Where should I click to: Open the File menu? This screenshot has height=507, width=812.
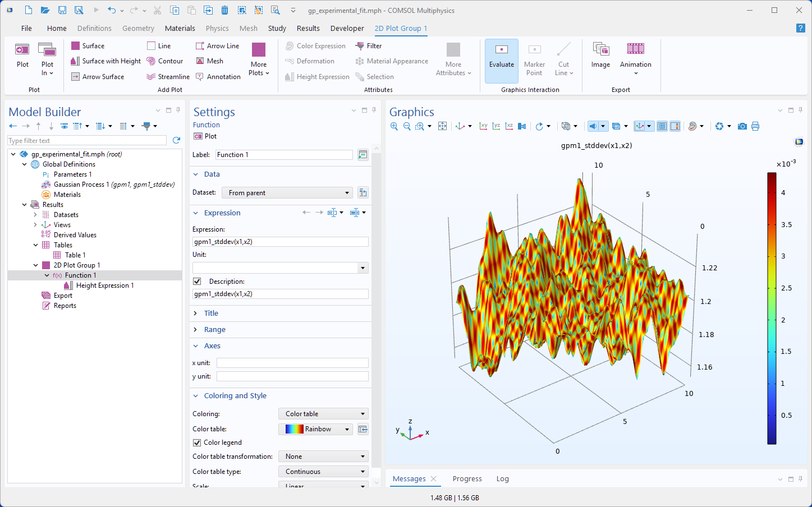[x=26, y=28]
